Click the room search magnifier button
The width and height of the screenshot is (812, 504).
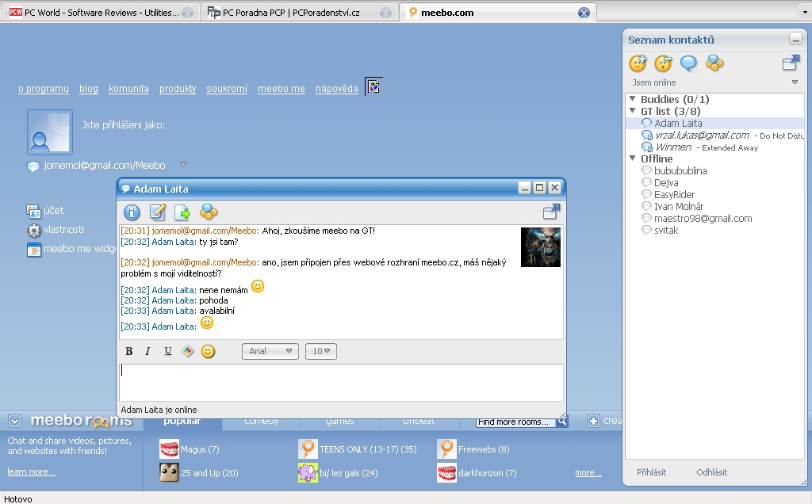point(562,422)
